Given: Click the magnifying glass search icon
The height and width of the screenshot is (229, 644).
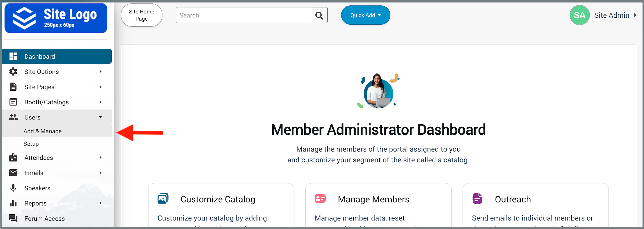Looking at the screenshot, I should coord(319,15).
